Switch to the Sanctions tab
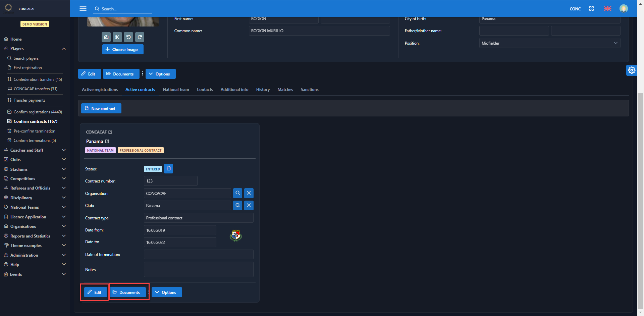The image size is (644, 316). 309,90
